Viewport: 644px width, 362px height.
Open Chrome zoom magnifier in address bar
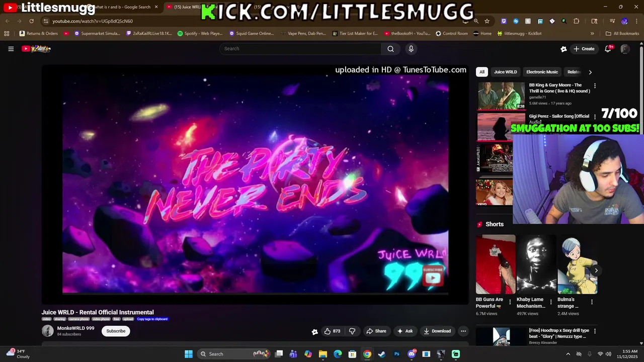[476, 21]
